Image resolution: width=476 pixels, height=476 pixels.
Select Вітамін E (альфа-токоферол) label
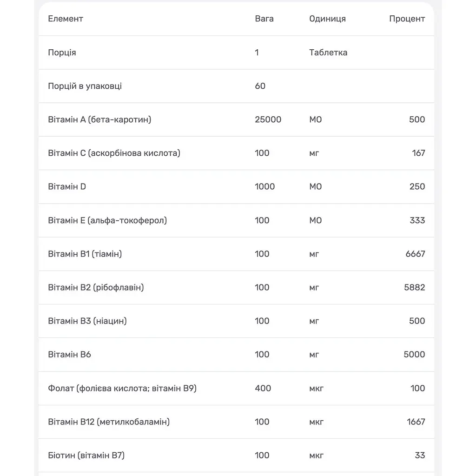107,220
